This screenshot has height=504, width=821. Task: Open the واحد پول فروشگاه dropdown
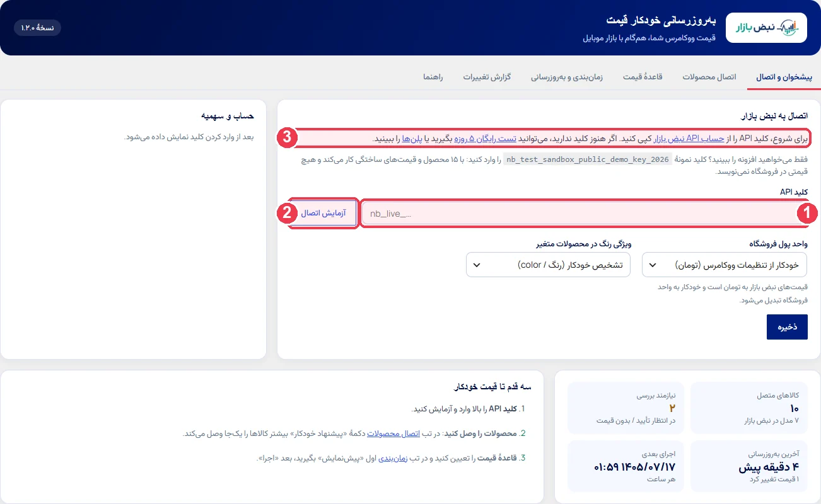pyautogui.click(x=725, y=265)
